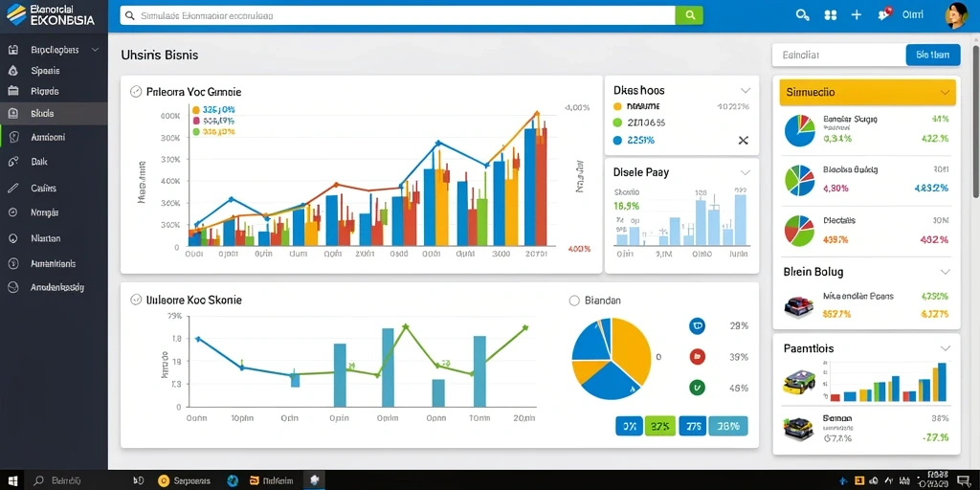Open notifications chat icon with red badge

(x=884, y=14)
